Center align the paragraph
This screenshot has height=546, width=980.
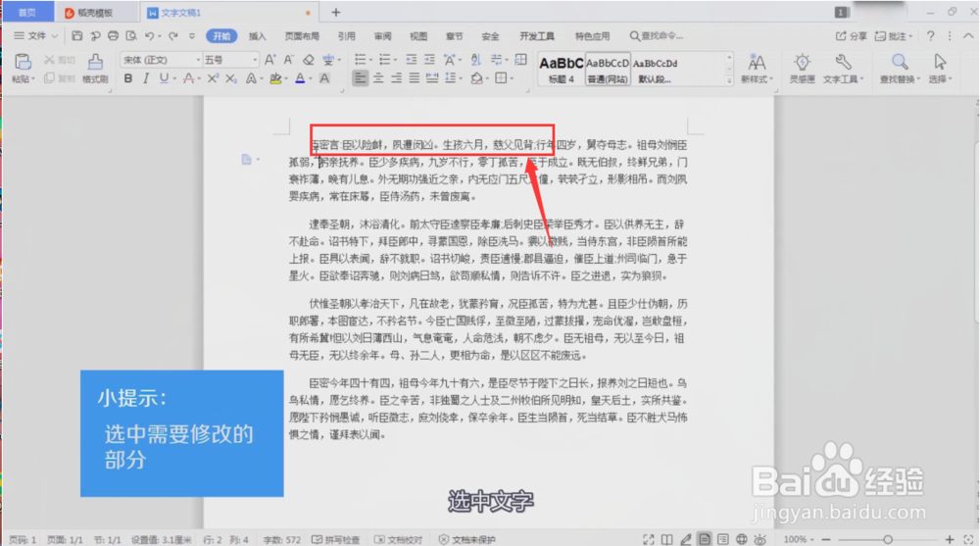(378, 78)
